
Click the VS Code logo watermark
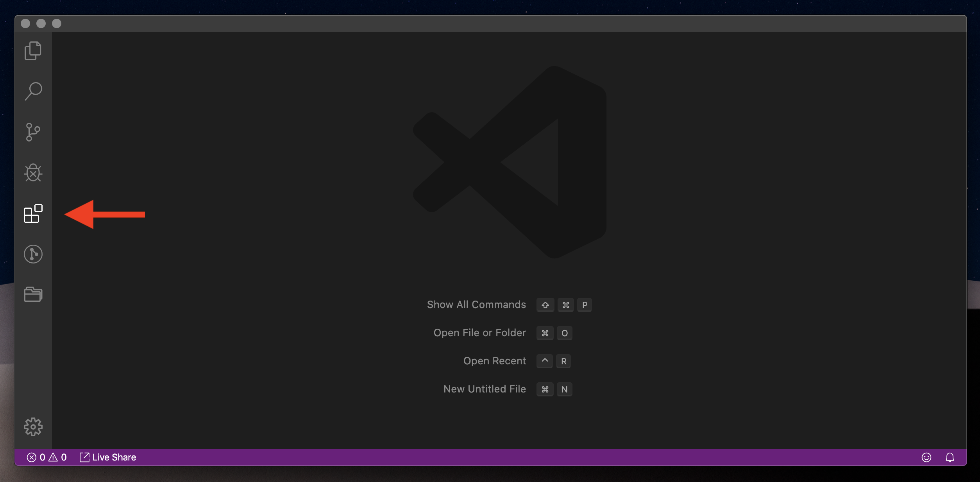510,162
